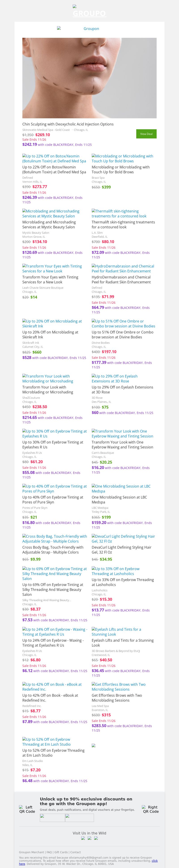The image size is (179, 868).
Task: Open the Botox/Xeomin at Defined Med Spa link
Action: click(x=54, y=158)
